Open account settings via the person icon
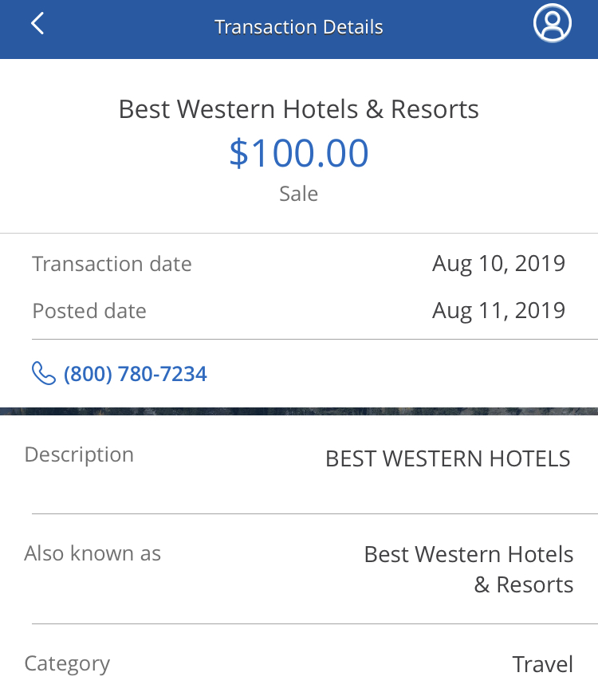Viewport: 598px width, 700px height. (x=552, y=23)
